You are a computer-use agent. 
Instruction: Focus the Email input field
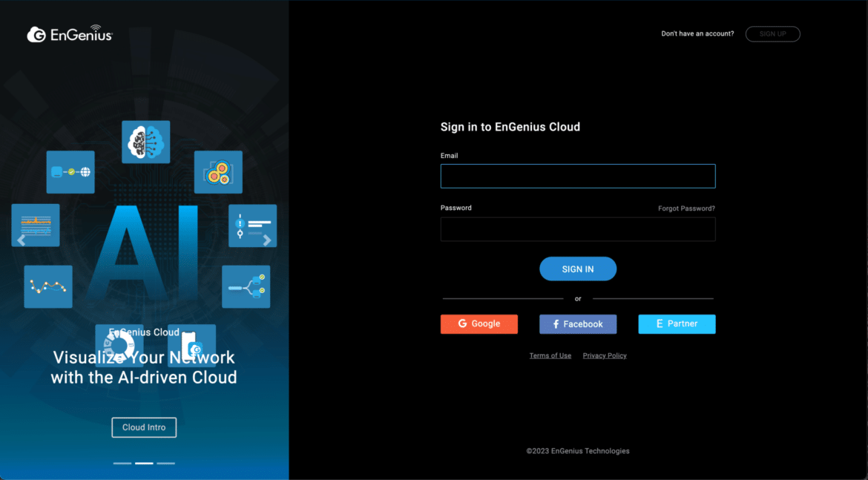[x=578, y=176]
